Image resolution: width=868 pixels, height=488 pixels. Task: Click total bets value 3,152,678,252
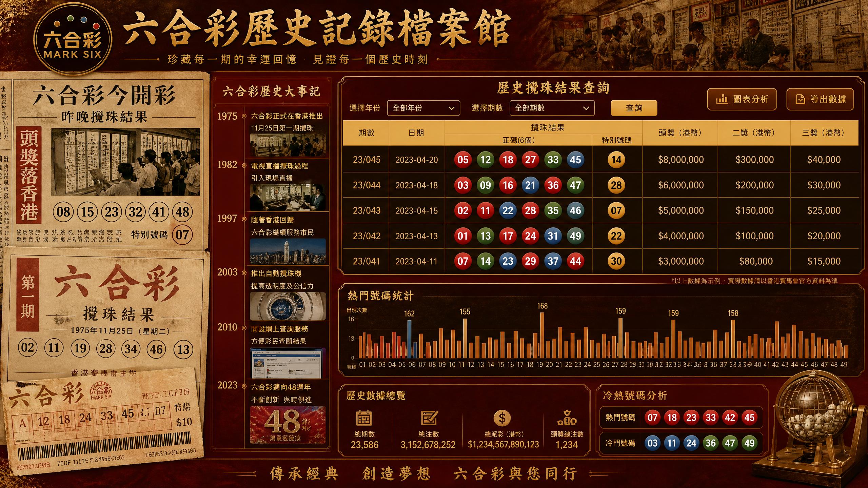(x=428, y=445)
